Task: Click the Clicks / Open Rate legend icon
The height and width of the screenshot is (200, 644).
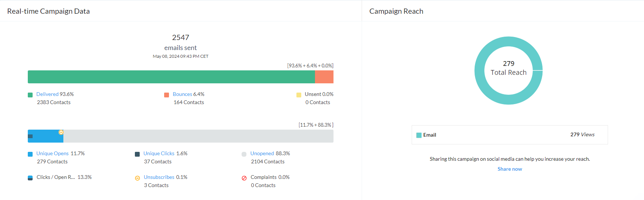Action: point(30,178)
